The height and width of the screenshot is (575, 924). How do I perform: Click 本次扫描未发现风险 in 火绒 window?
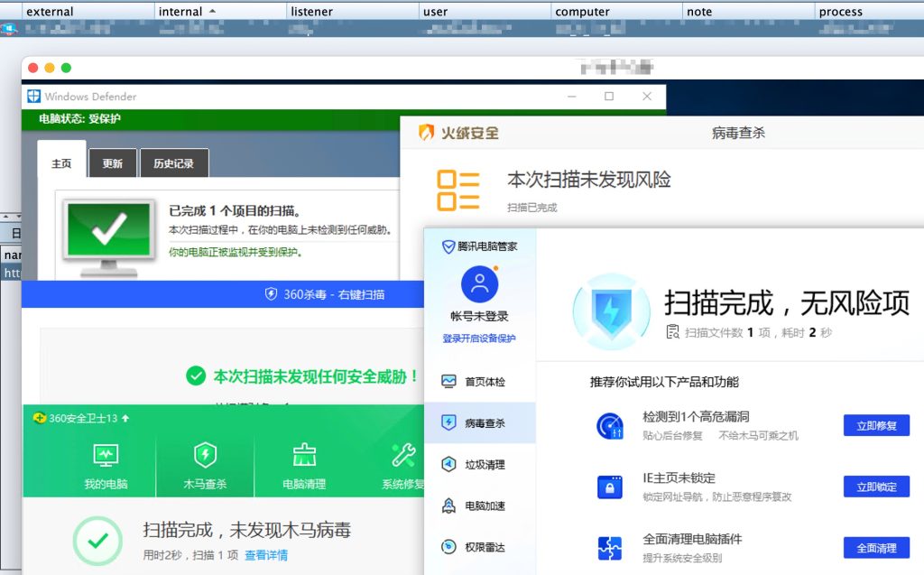pos(588,180)
